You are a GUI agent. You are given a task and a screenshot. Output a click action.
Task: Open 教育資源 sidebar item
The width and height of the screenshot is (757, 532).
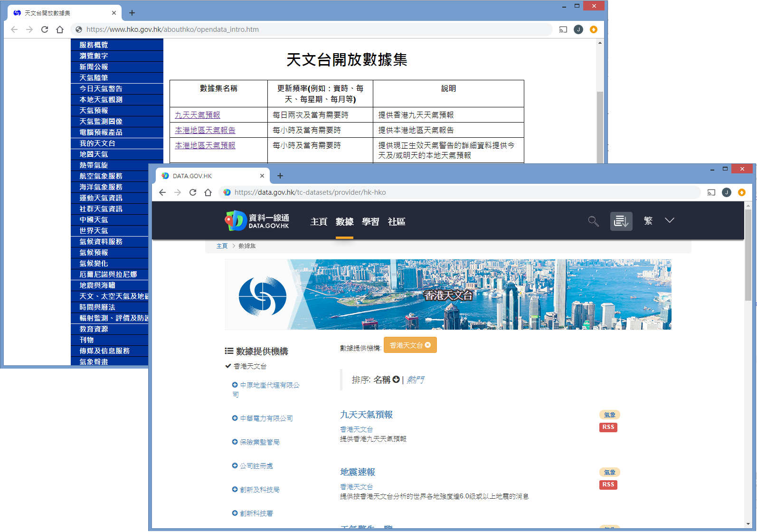click(x=110, y=329)
